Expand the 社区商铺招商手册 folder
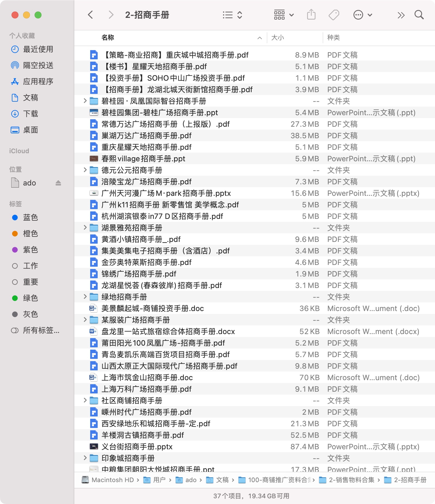Viewport: 435px width, 504px height. point(85,400)
